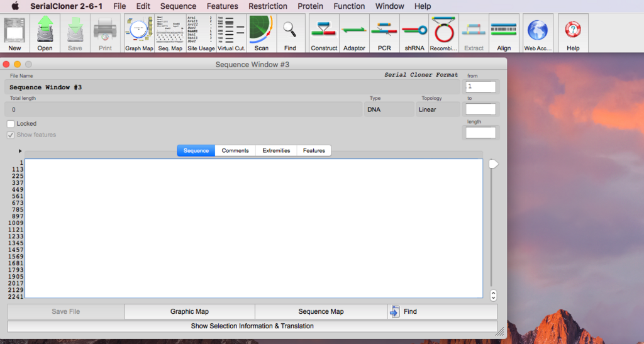Click the Find magnifier toolbar icon
This screenshot has height=344, width=644.
pos(290,33)
